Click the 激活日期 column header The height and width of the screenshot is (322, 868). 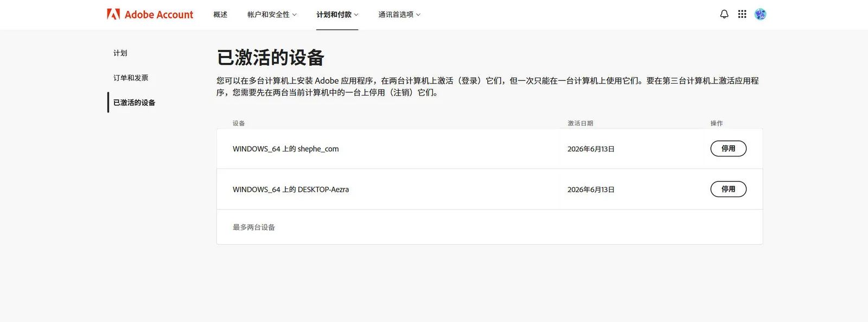(580, 123)
